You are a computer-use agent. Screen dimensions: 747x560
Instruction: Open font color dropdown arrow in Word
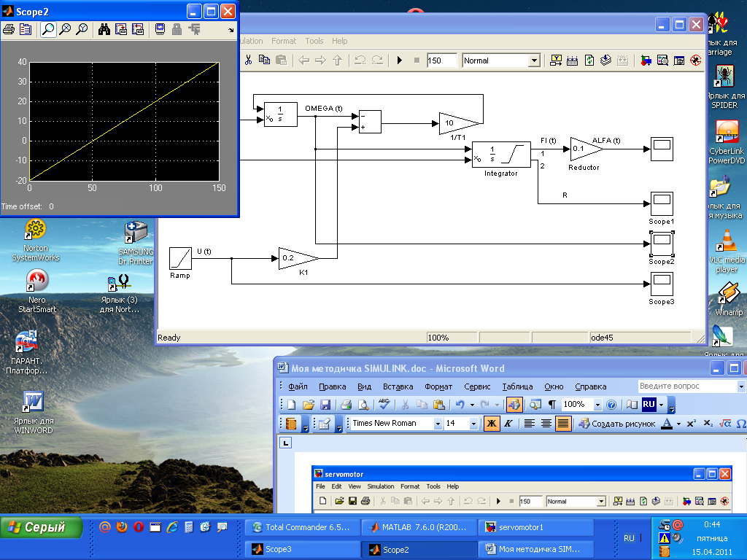[x=679, y=424]
